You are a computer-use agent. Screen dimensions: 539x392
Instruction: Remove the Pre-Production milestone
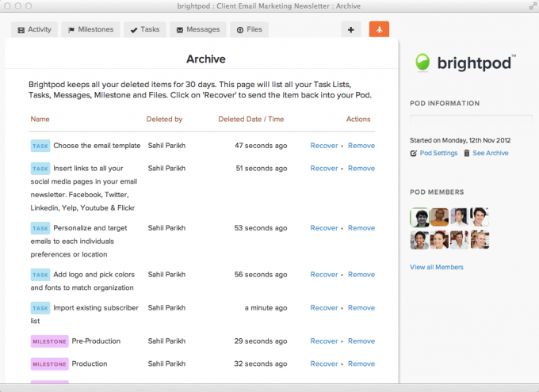[x=361, y=341]
